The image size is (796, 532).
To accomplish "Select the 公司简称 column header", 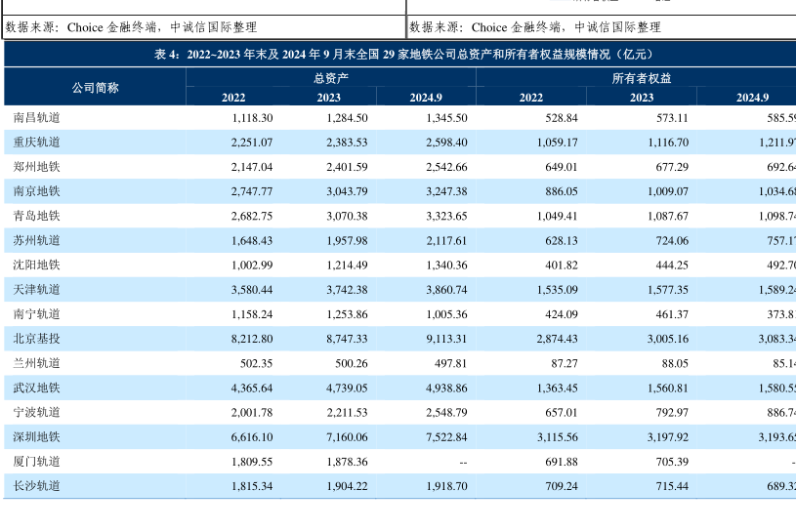I will [x=95, y=88].
